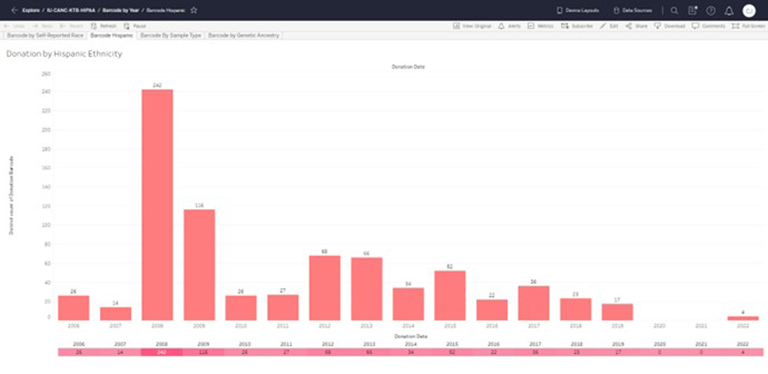Screen dimensions: 768x374
Task: Switch to Barcode by Self-Reported Race tab
Action: pyautogui.click(x=45, y=36)
